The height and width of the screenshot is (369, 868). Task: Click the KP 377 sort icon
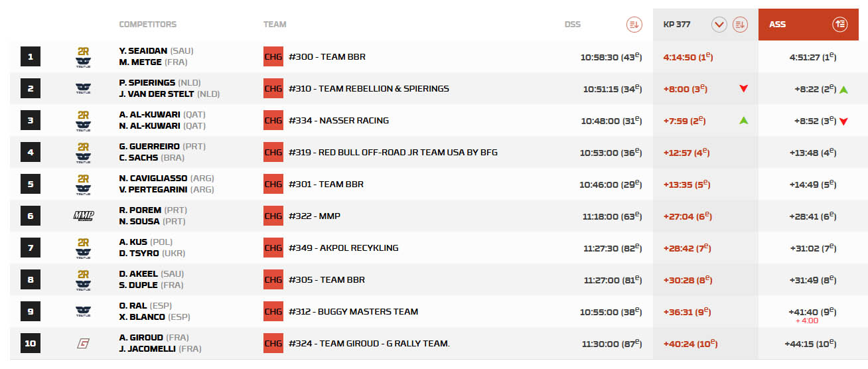tap(740, 25)
